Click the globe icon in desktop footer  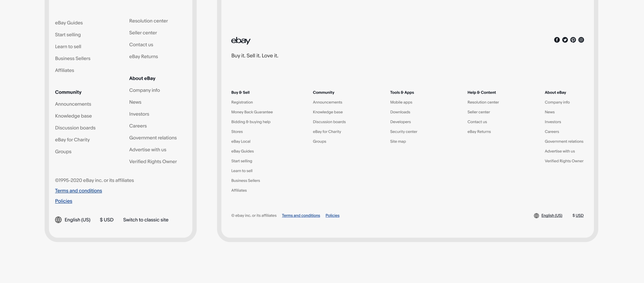click(x=536, y=216)
